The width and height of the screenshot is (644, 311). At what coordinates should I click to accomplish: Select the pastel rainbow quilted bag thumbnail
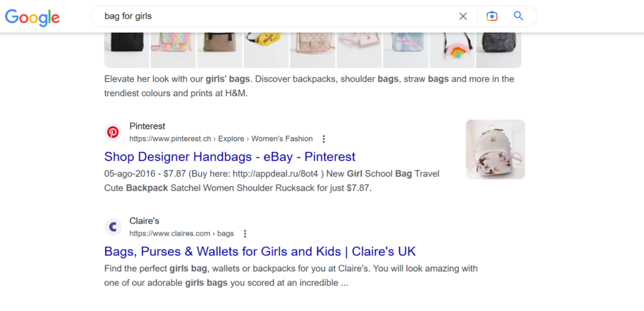point(173,46)
